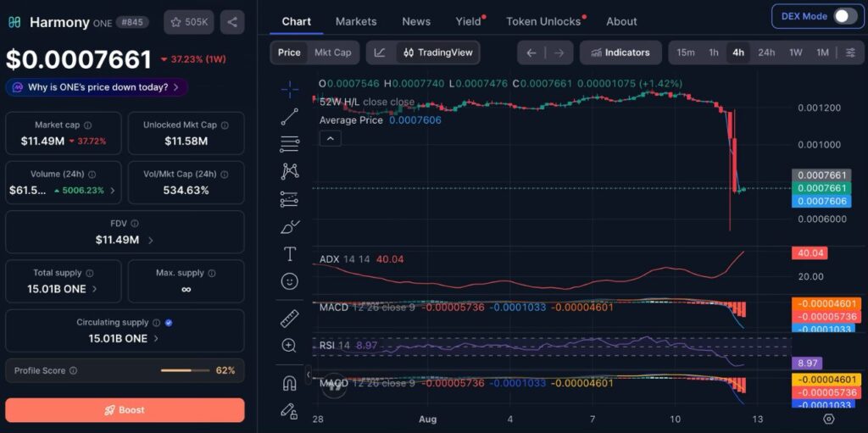Click the verified badge by Circulating supply
The height and width of the screenshot is (433, 868).
[169, 322]
